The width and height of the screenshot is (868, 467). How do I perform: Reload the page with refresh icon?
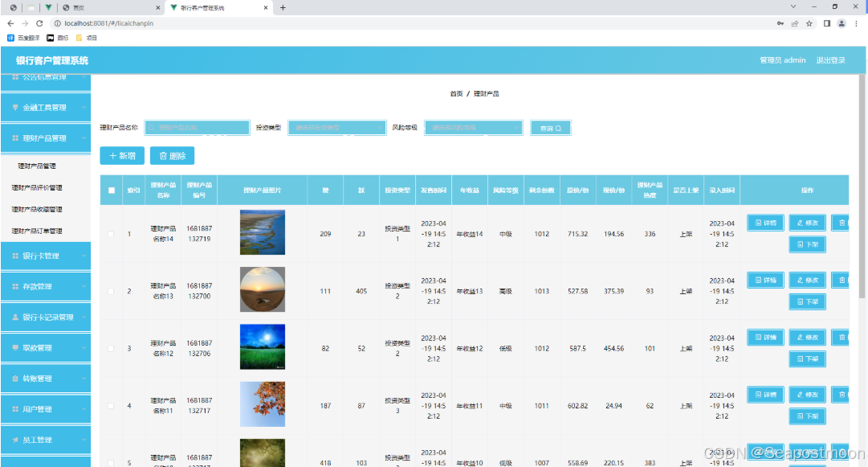(39, 23)
